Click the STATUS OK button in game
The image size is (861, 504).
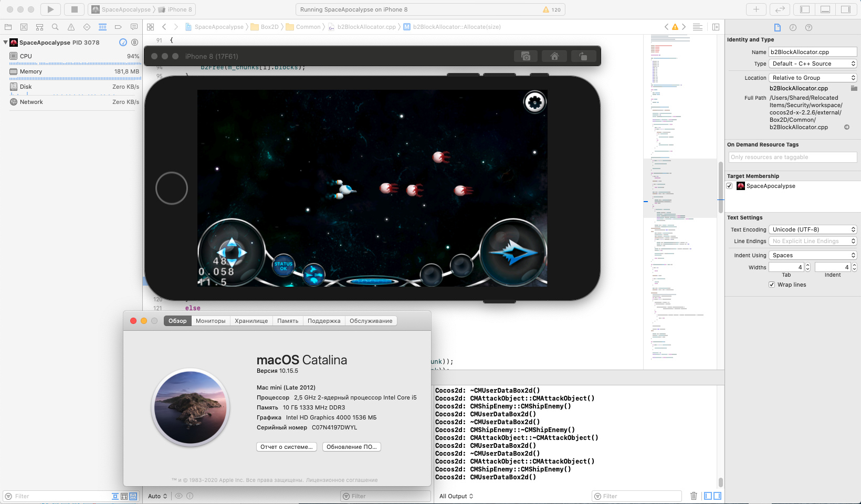coord(283,266)
